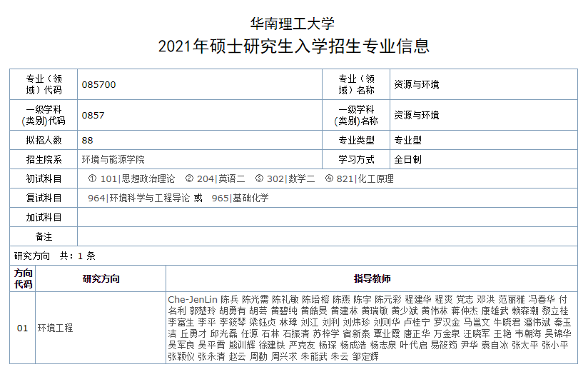This screenshot has height=372, width=588.
Task: Click advisor name 黎立桂
Action: pos(555,311)
